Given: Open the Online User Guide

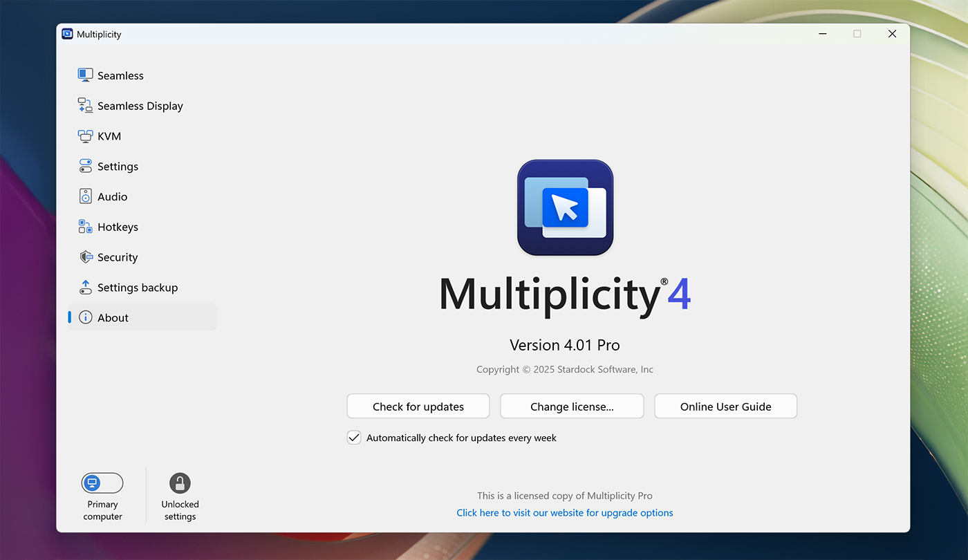Looking at the screenshot, I should pyautogui.click(x=725, y=406).
